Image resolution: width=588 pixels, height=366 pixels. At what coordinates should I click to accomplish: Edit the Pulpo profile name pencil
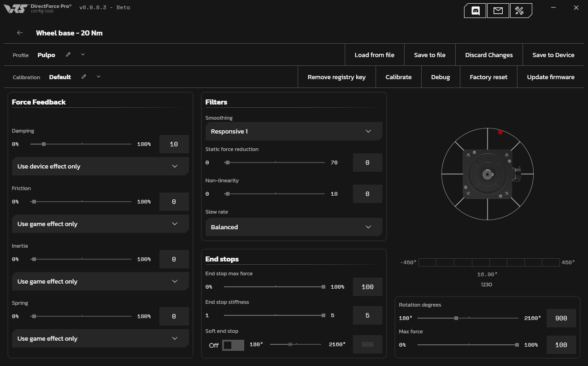(x=68, y=54)
